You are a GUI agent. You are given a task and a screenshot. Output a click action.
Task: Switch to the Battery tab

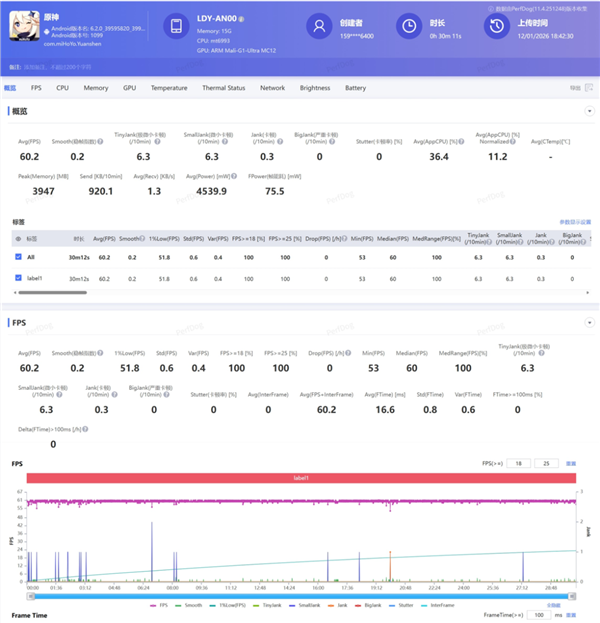coord(356,88)
